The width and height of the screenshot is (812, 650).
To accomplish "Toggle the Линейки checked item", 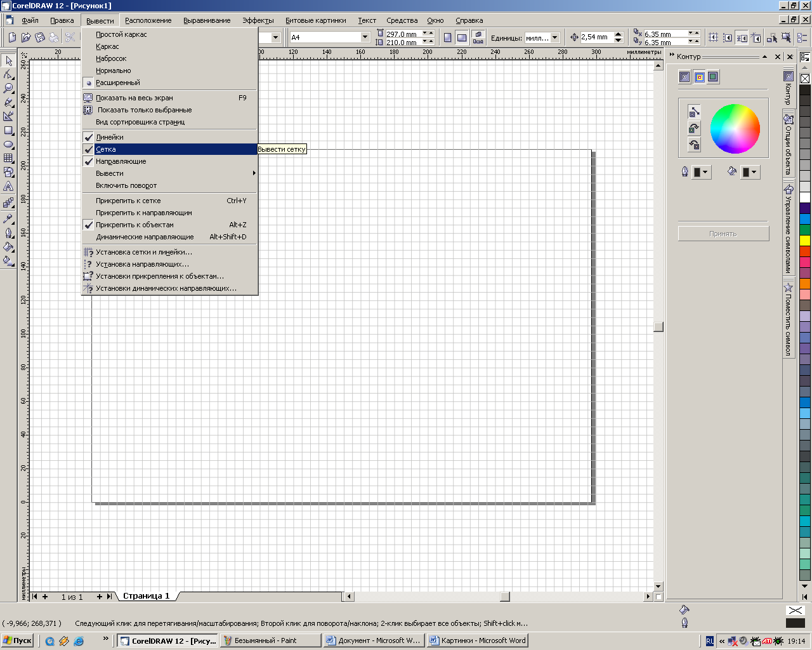I will point(169,137).
